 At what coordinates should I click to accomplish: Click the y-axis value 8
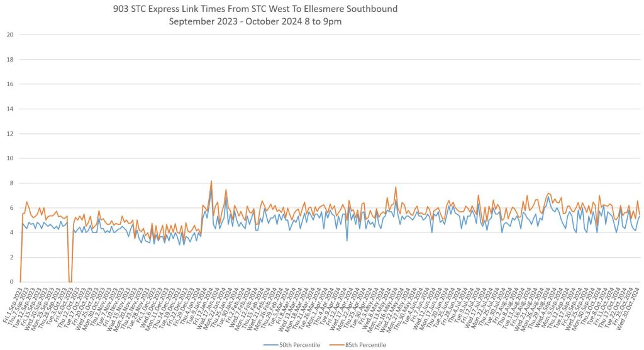click(x=11, y=183)
